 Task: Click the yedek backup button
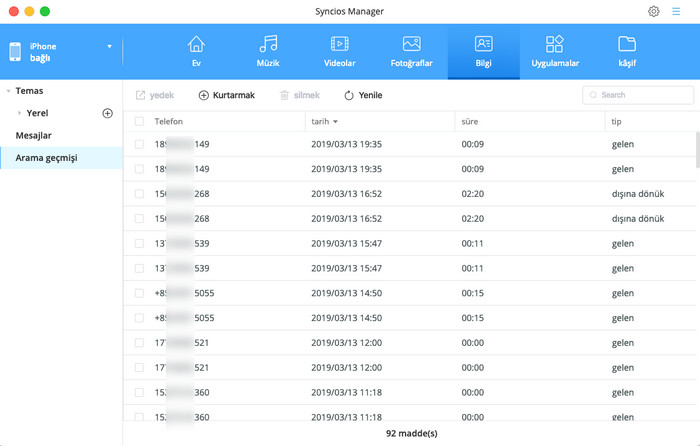154,95
